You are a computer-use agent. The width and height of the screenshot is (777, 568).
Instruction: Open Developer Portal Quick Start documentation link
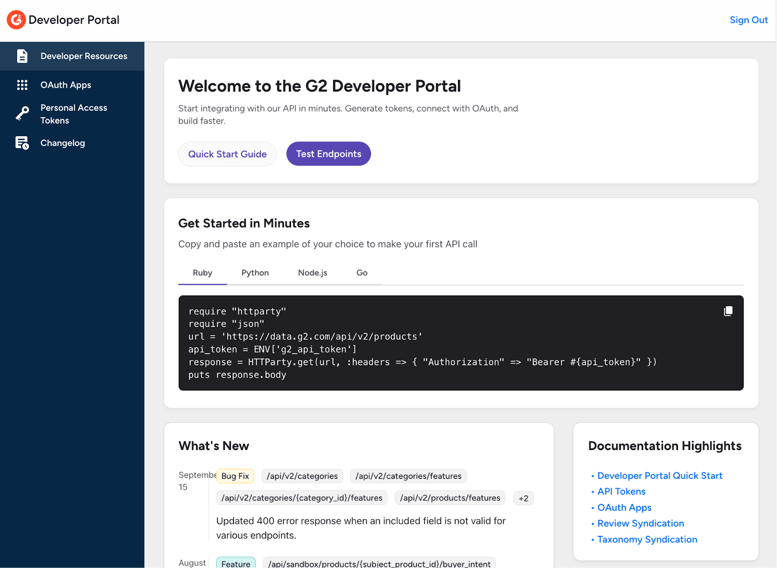659,476
